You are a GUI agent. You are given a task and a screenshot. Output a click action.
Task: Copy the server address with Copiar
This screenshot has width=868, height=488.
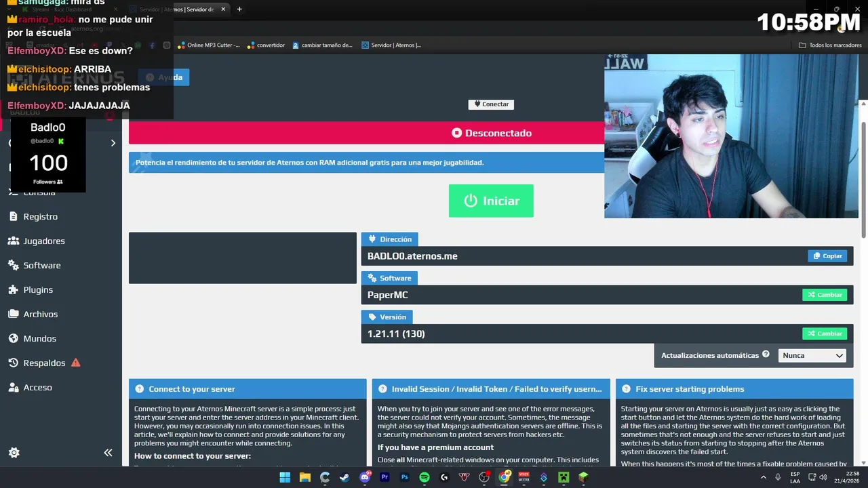827,256
